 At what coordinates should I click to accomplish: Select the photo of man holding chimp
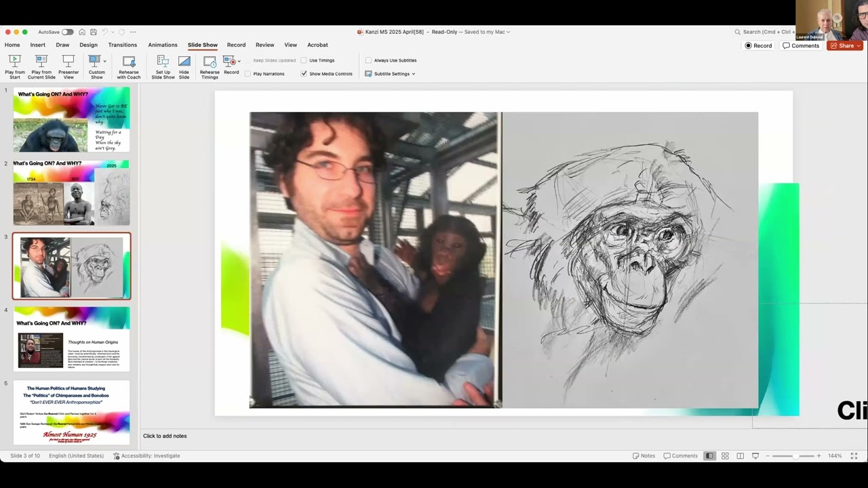[x=376, y=260]
